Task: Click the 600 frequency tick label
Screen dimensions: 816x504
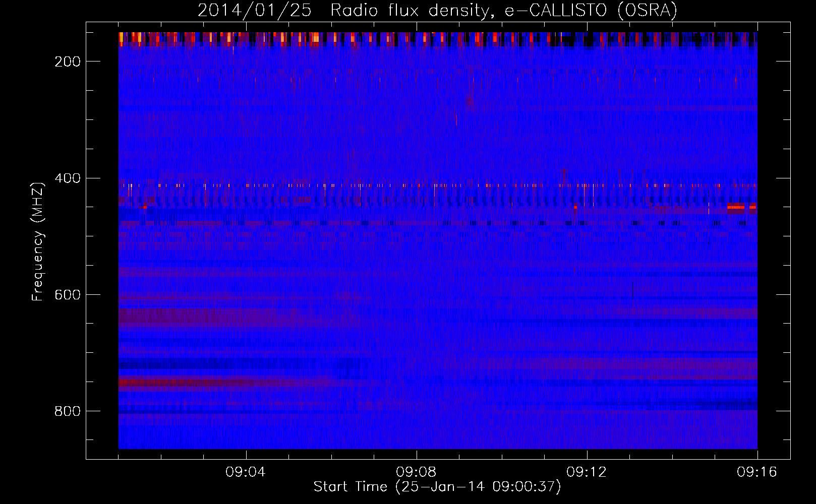Action: pyautogui.click(x=68, y=295)
